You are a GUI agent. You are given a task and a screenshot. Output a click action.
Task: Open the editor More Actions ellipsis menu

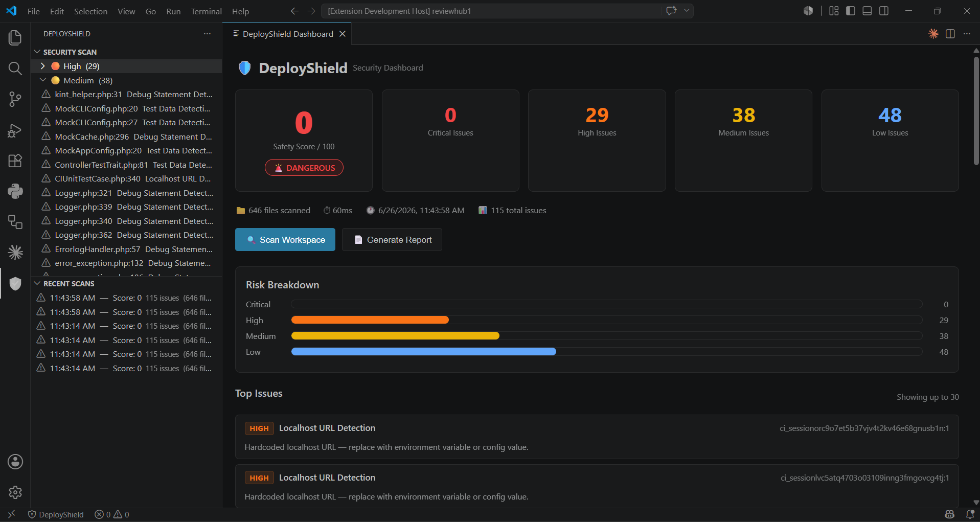(967, 34)
